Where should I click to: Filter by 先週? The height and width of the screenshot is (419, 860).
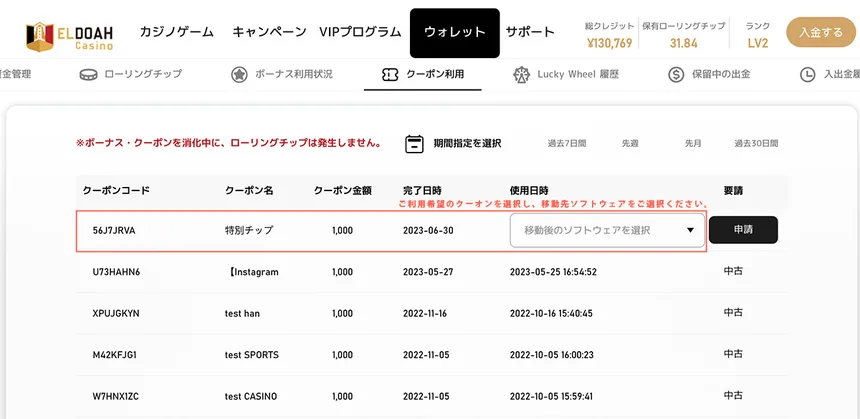coord(630,144)
